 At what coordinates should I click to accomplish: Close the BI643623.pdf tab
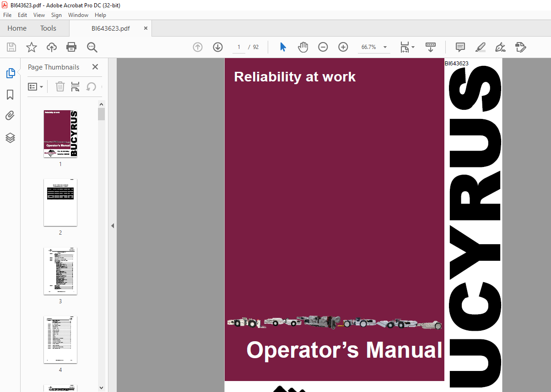coord(146,28)
